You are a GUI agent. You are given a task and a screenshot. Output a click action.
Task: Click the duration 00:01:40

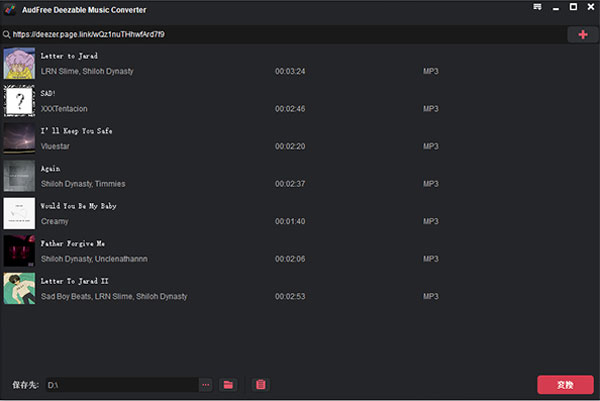tap(290, 221)
